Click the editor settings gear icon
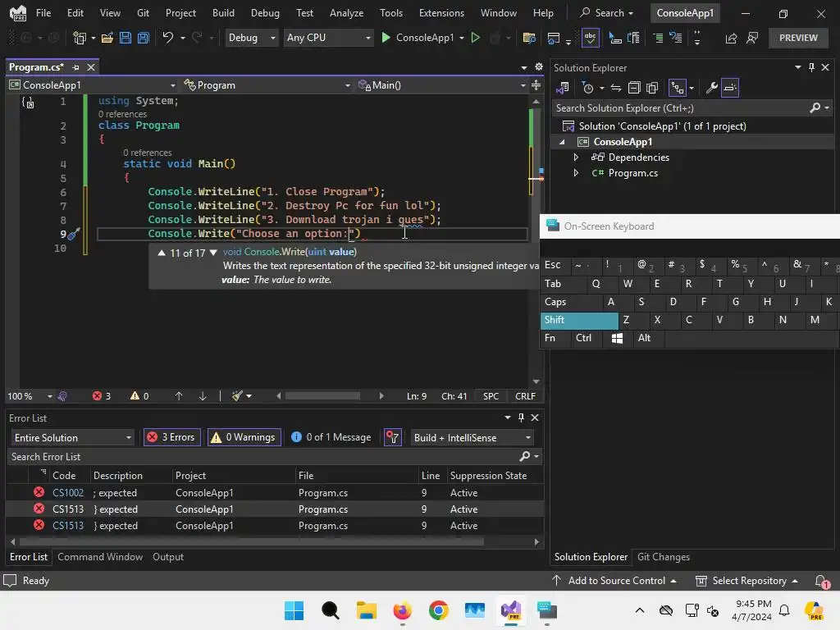The image size is (840, 630). pyautogui.click(x=538, y=67)
